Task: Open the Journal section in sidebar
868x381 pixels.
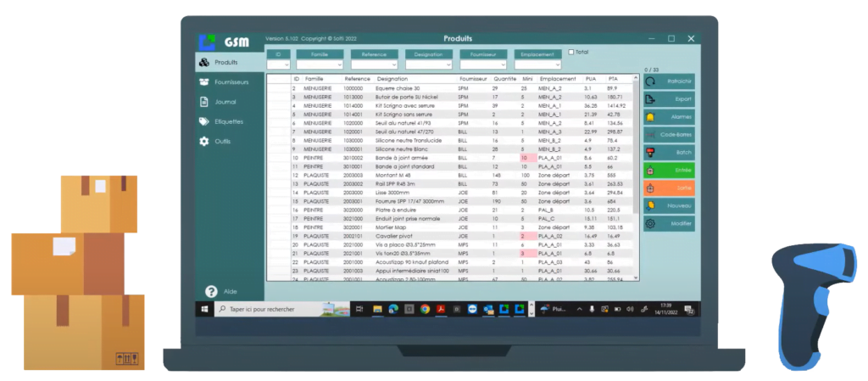Action: pos(225,102)
